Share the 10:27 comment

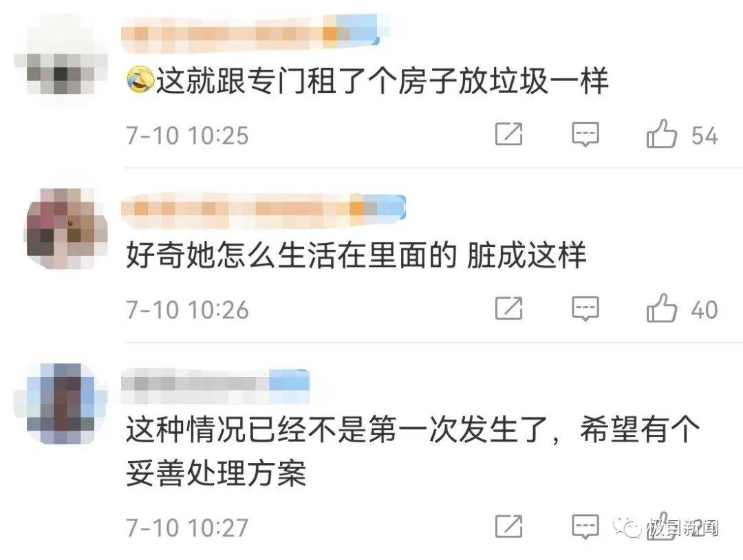(x=509, y=526)
